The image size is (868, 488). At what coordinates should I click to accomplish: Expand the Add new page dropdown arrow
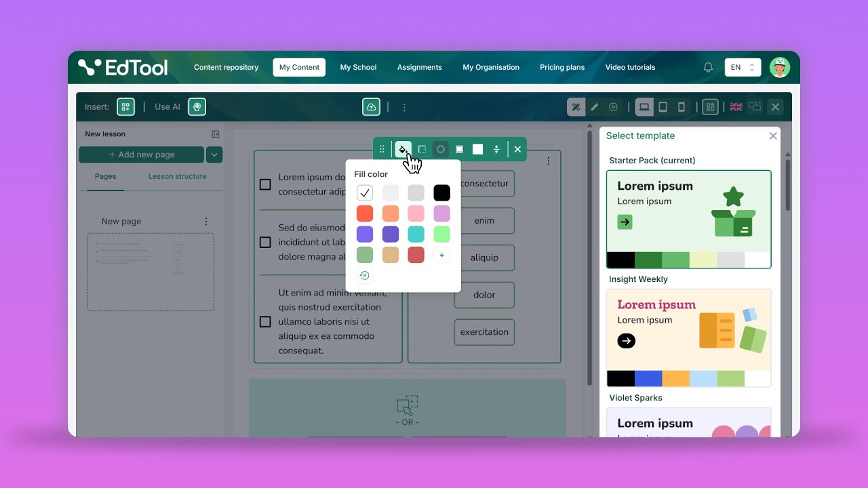click(x=214, y=155)
